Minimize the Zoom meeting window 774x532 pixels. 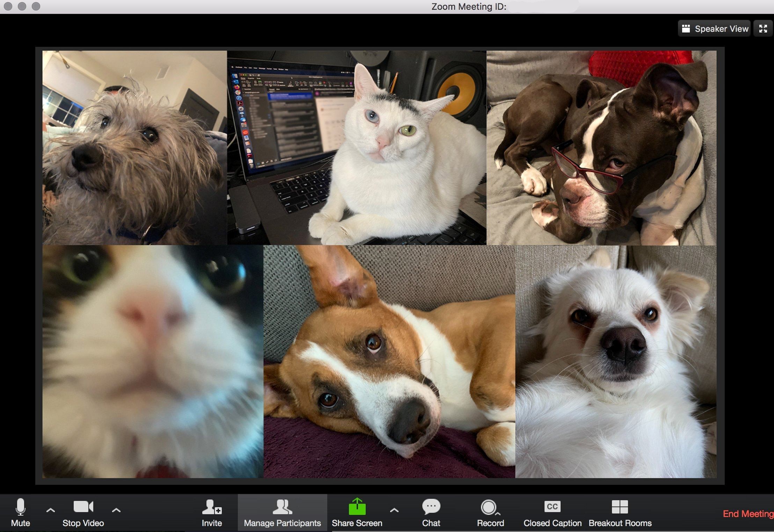coord(22,6)
